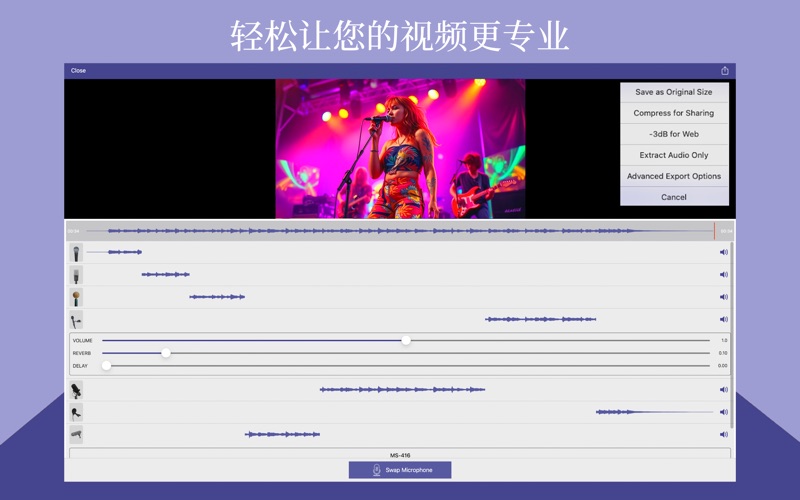Click the delay value 0.00
800x500 pixels.
coord(723,366)
